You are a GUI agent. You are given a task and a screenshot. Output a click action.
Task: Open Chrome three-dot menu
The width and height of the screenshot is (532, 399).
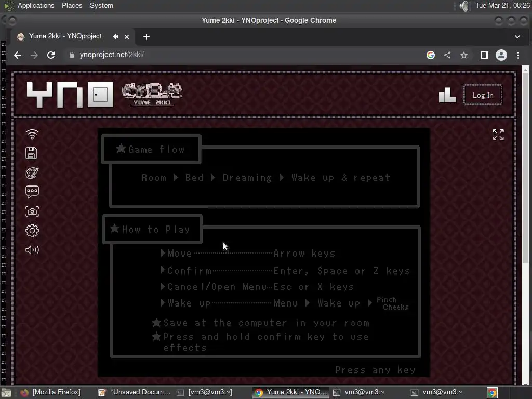[x=518, y=55]
